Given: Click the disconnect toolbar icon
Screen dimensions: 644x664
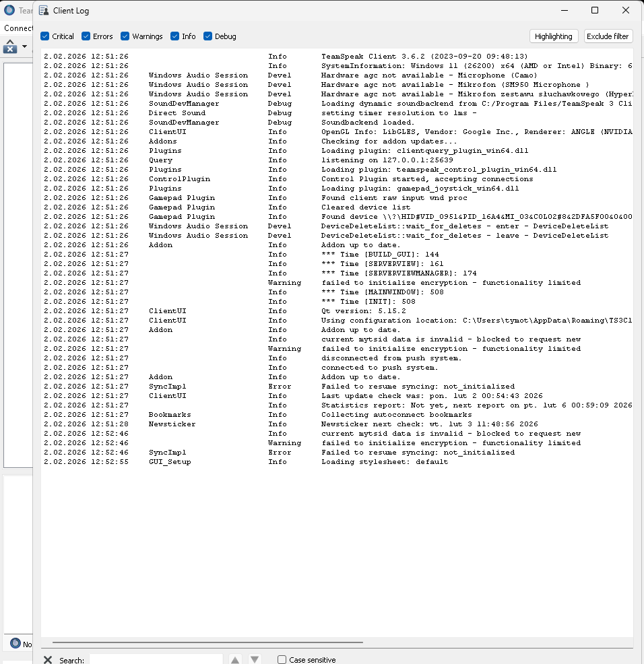Looking at the screenshot, I should point(11,46).
